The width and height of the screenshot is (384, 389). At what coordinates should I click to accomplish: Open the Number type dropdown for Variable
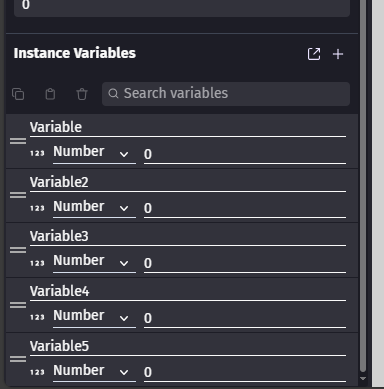(94, 153)
